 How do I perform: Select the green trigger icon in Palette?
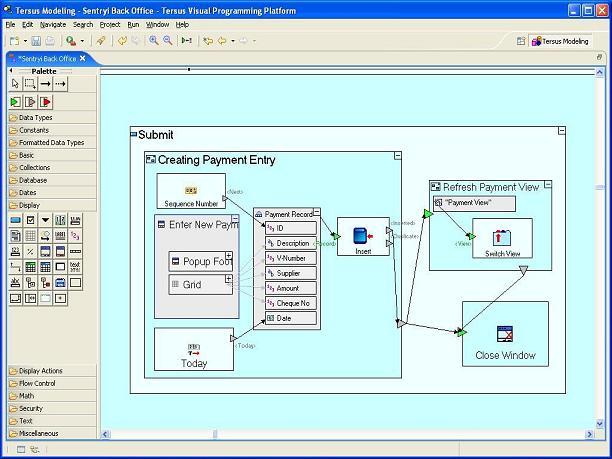[15, 102]
